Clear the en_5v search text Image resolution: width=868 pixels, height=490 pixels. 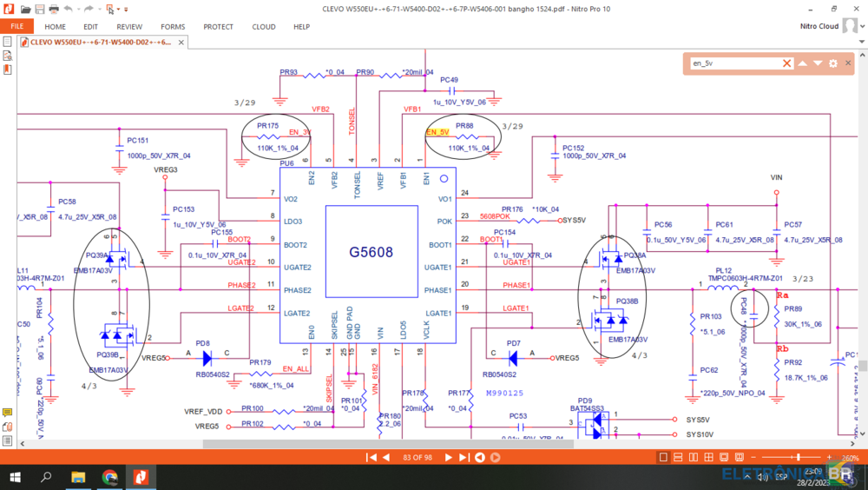787,63
